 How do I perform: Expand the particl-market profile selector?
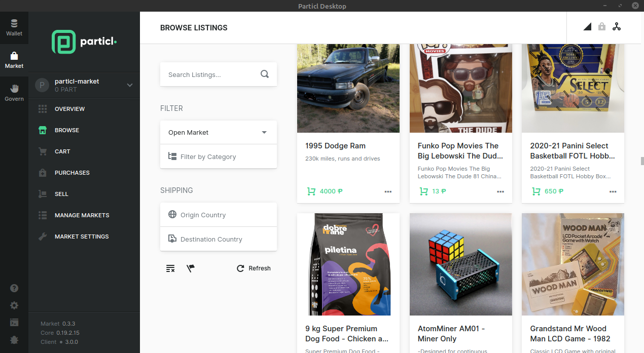point(84,85)
